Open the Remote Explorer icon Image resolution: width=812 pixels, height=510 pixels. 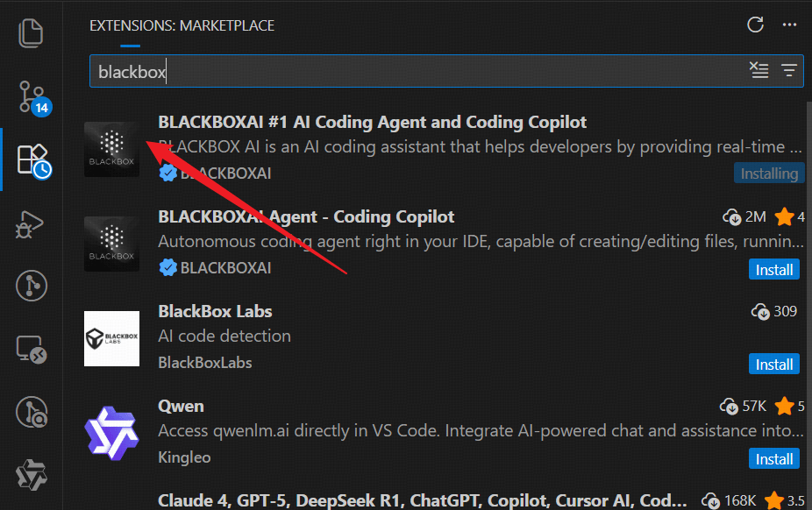32,349
